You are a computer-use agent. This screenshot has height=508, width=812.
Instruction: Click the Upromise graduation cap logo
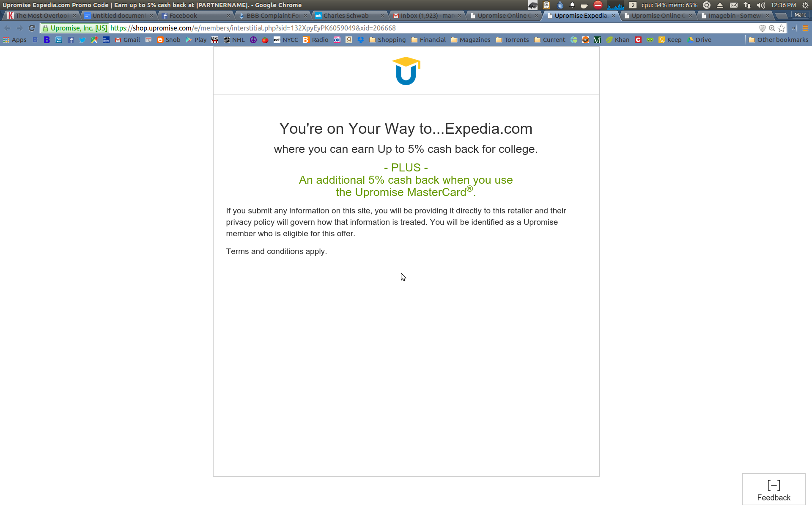click(x=406, y=71)
